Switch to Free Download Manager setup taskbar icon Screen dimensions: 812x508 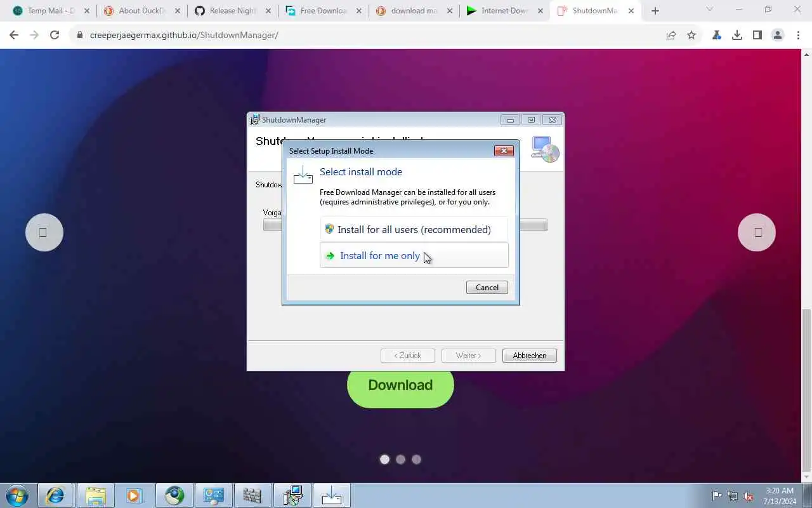point(331,496)
